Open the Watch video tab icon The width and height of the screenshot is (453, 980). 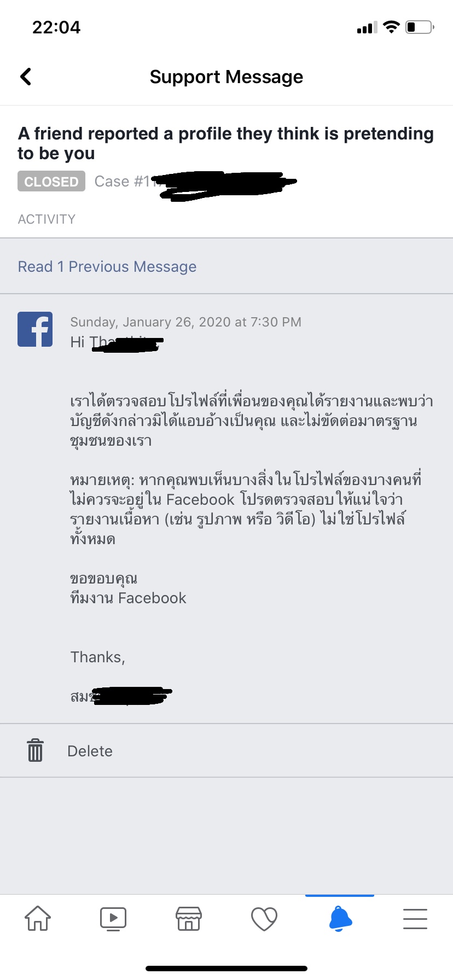(113, 919)
